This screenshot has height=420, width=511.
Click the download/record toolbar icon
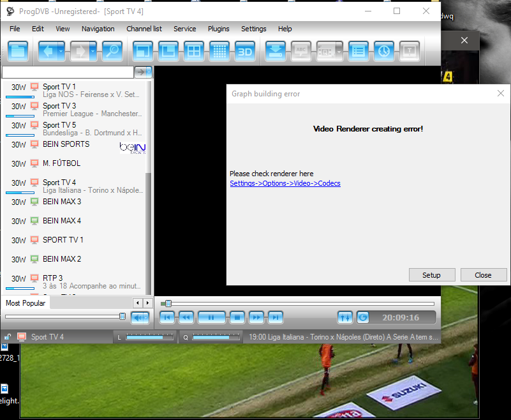pyautogui.click(x=276, y=51)
